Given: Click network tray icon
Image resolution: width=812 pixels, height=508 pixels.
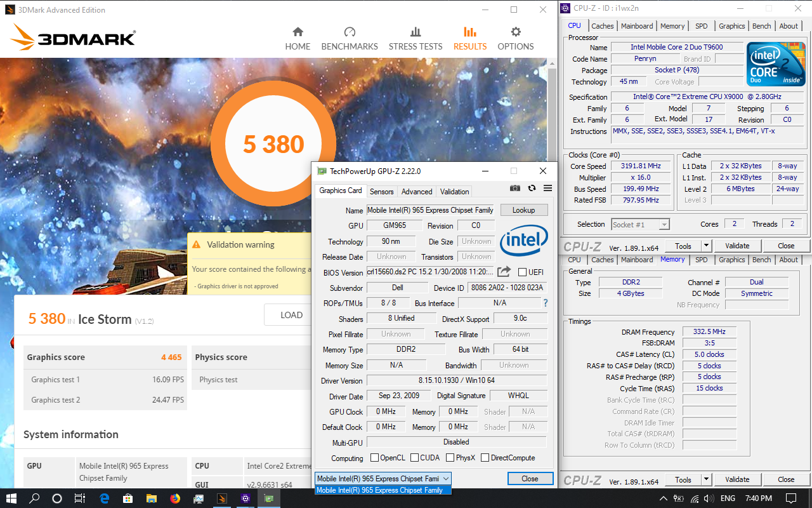Looking at the screenshot, I should [x=695, y=498].
